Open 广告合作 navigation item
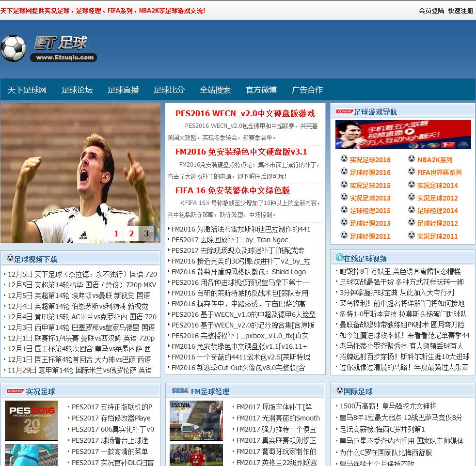The image size is (476, 466). 307,90
